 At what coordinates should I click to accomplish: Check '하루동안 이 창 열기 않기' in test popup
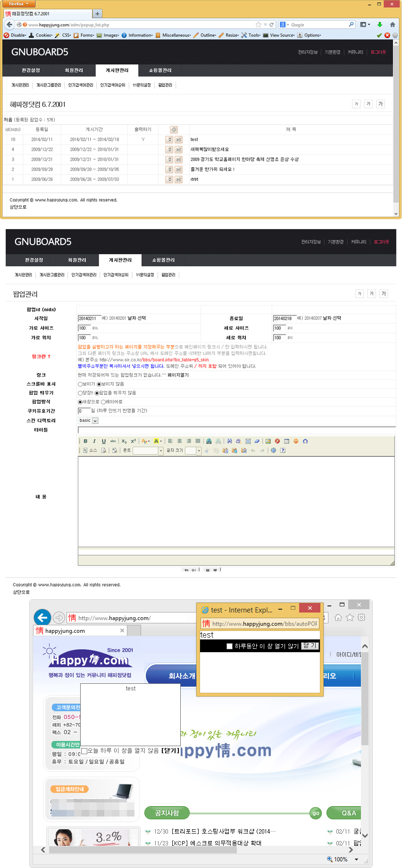[x=229, y=646]
